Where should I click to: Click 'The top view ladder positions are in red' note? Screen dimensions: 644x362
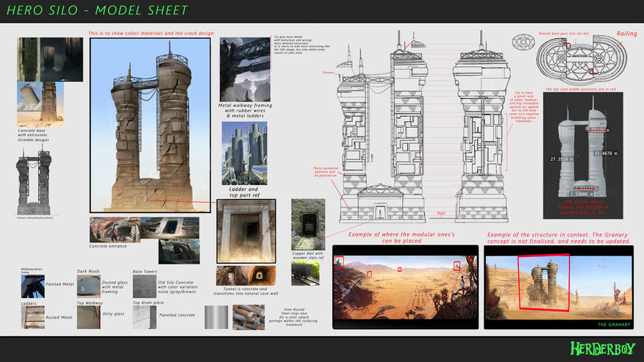tap(581, 89)
